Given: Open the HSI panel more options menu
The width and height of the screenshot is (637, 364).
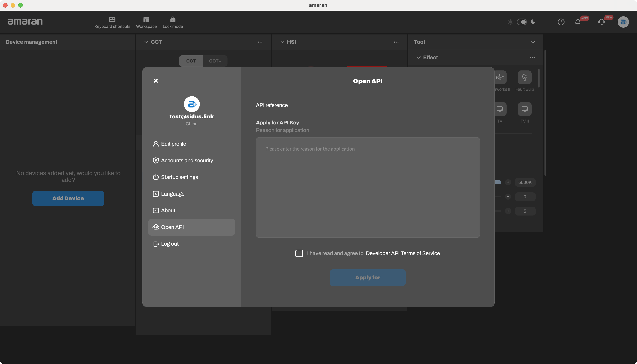Looking at the screenshot, I should (396, 42).
